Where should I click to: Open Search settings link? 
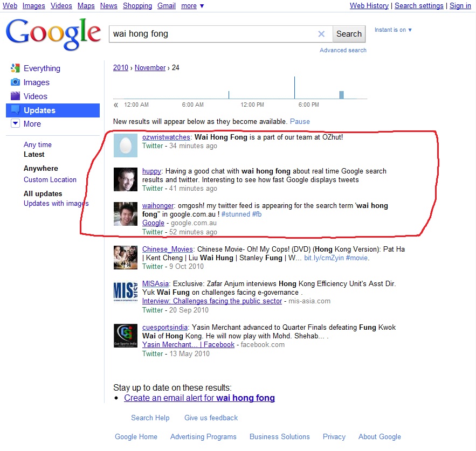point(419,6)
